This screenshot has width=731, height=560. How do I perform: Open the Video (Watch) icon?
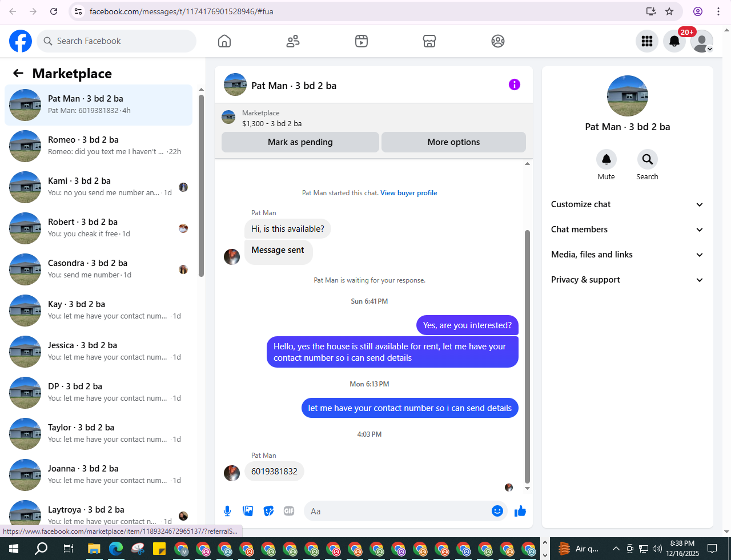362,41
